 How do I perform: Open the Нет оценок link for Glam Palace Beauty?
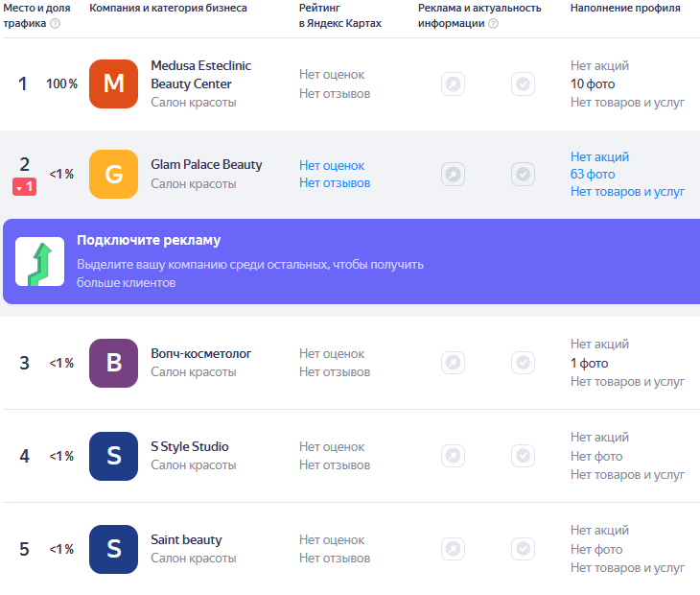click(x=332, y=166)
